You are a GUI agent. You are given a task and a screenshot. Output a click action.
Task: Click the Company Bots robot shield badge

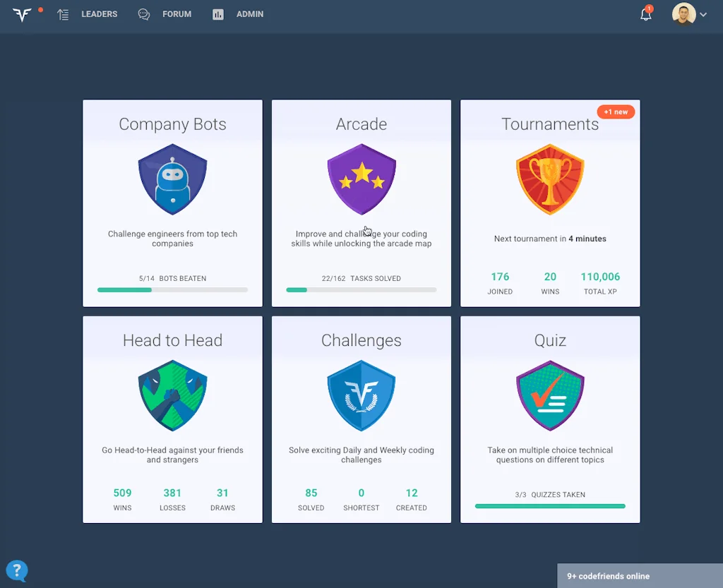[172, 179]
